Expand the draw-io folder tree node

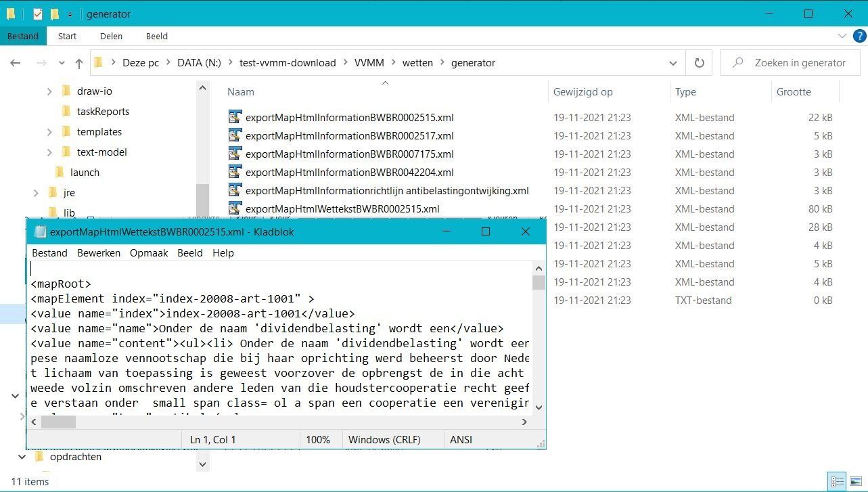(x=49, y=91)
